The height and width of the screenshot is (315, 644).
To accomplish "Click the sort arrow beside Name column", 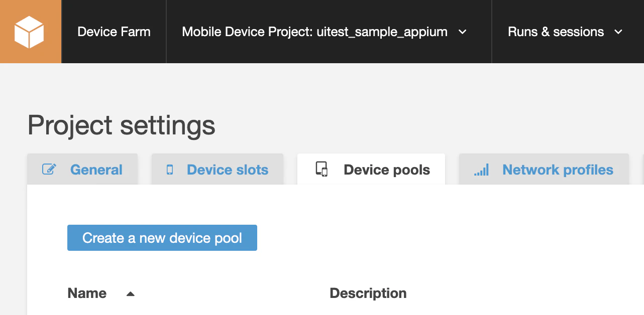I will pos(131,294).
